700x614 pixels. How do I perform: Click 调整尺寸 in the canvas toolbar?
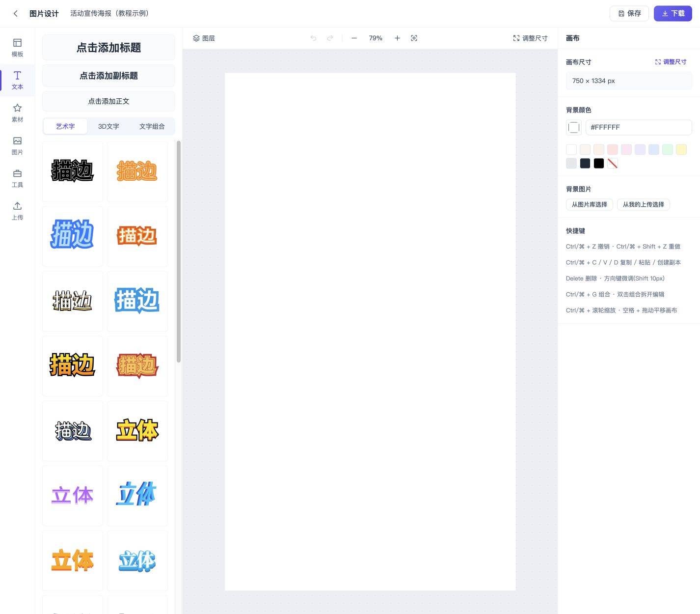coord(530,38)
